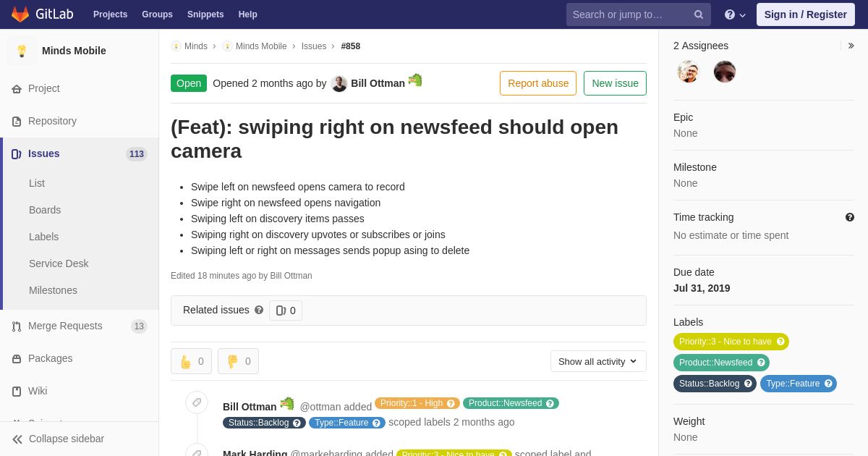The width and height of the screenshot is (868, 456).
Task: Open Labels in sidebar
Action: pos(43,237)
